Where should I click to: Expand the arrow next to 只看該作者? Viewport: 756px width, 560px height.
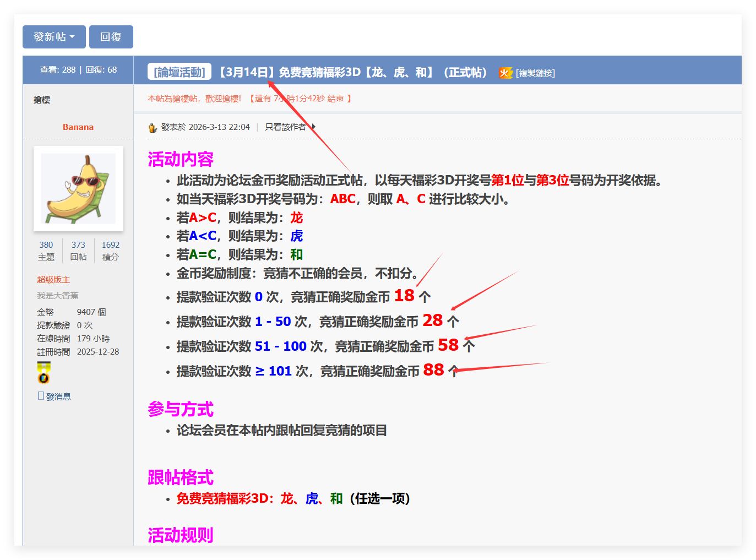coord(313,127)
